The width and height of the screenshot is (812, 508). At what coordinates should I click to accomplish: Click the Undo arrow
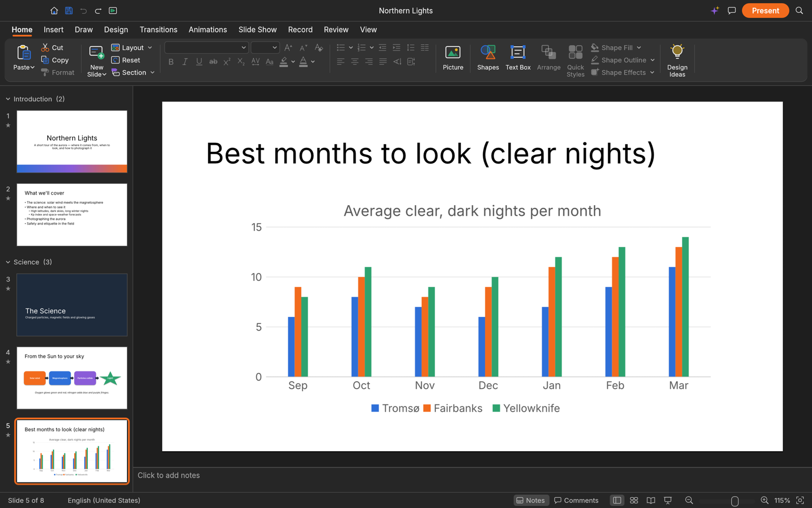84,11
